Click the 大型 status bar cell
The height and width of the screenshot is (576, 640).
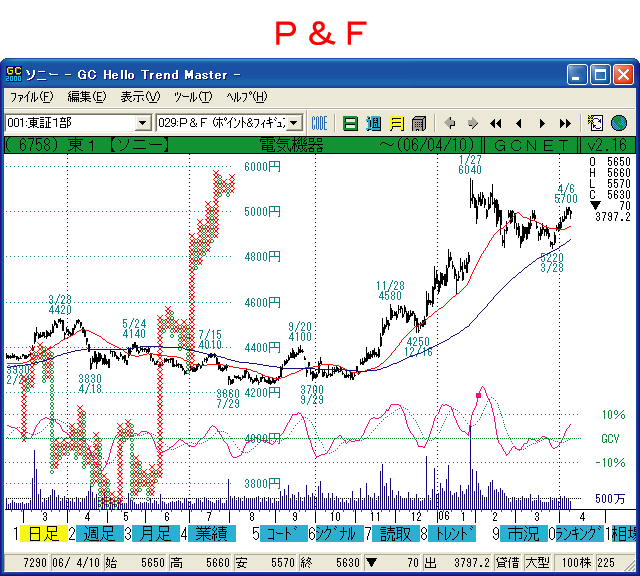tap(538, 563)
